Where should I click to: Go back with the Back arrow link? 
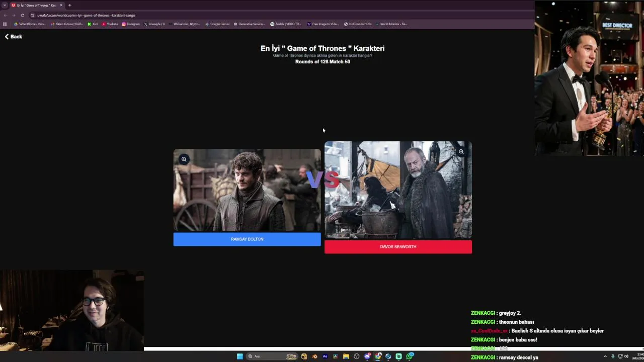(14, 37)
